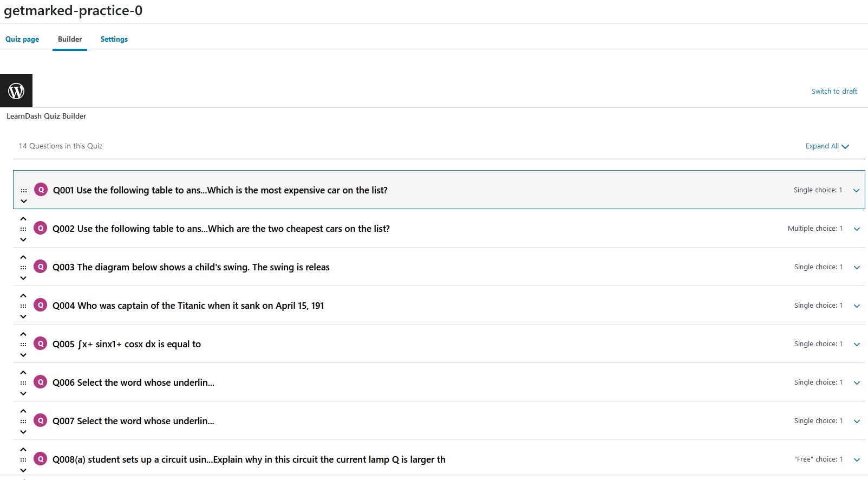This screenshot has height=480, width=868.
Task: Expand Q006 using its right chevron
Action: point(857,383)
